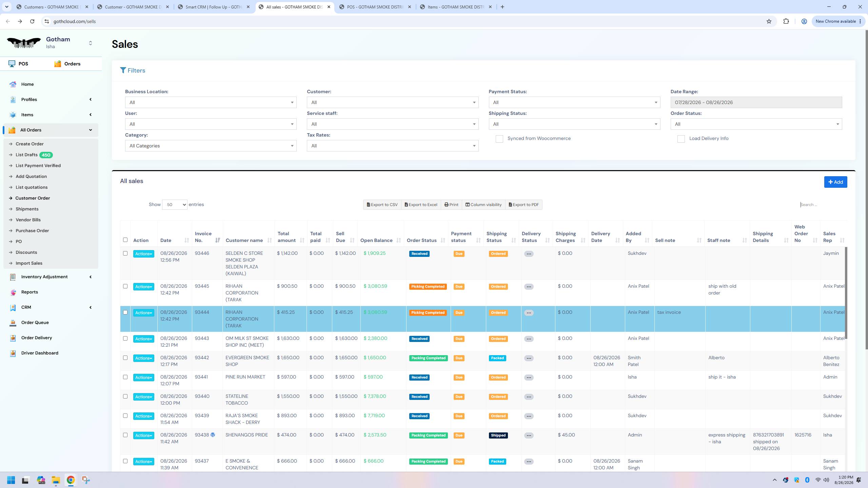Screen dimensions: 868x488
Task: Open the POS monitor icon shortcut
Action: point(12,64)
